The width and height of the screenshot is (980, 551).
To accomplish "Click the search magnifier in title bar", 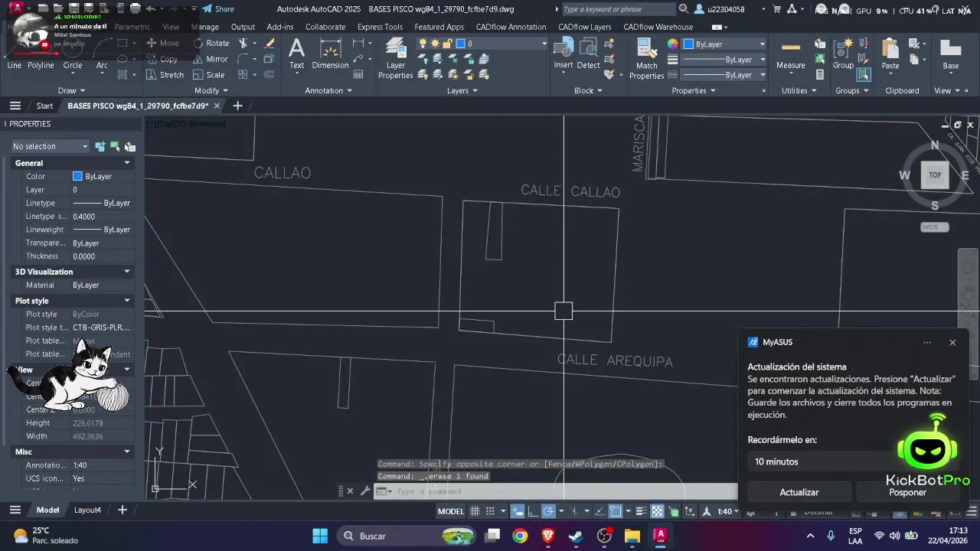I will click(683, 9).
